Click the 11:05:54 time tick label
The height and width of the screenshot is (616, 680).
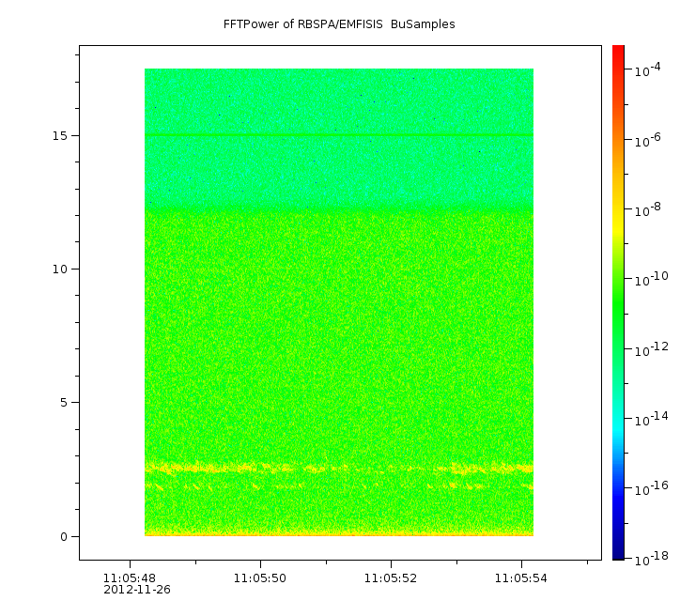521,577
